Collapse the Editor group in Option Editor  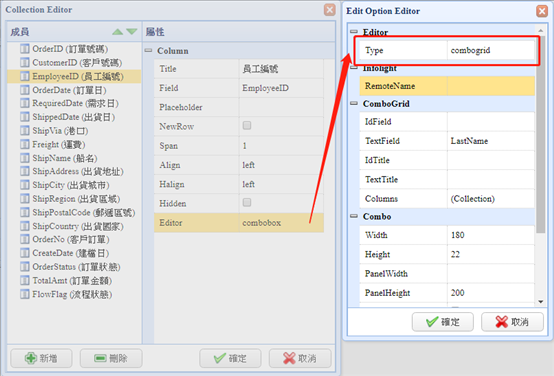coord(354,32)
